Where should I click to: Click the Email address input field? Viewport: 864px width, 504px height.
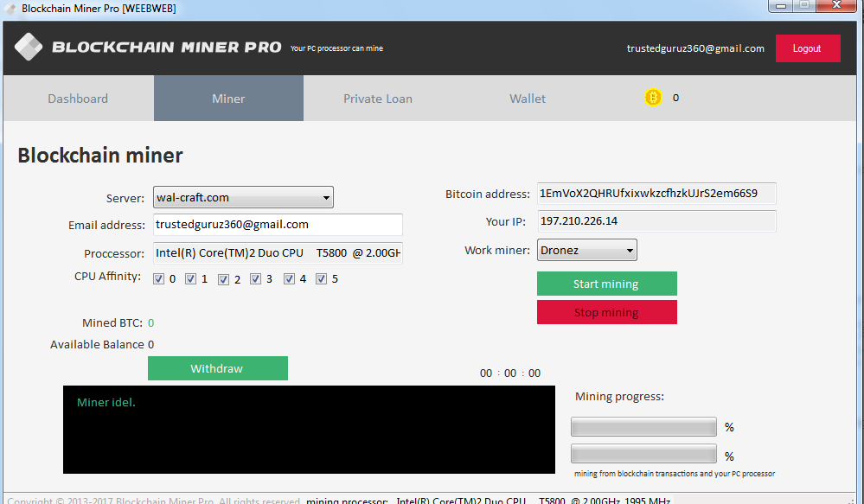pos(278,225)
